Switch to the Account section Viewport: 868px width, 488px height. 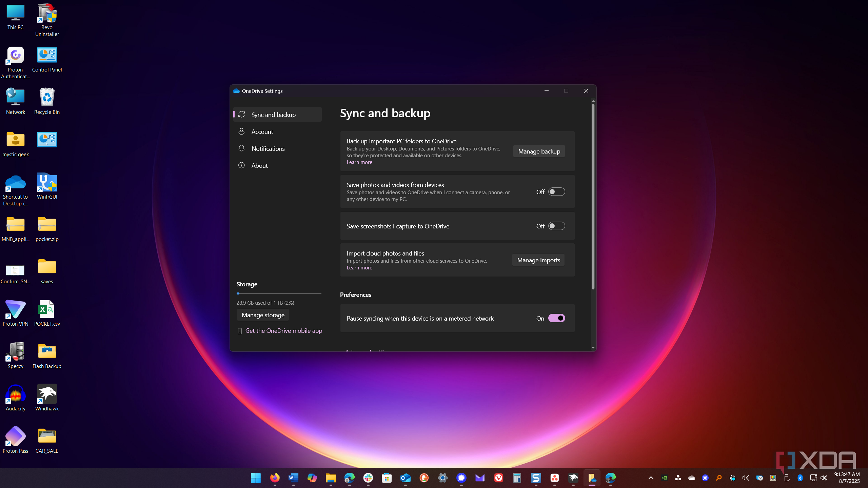click(x=277, y=131)
